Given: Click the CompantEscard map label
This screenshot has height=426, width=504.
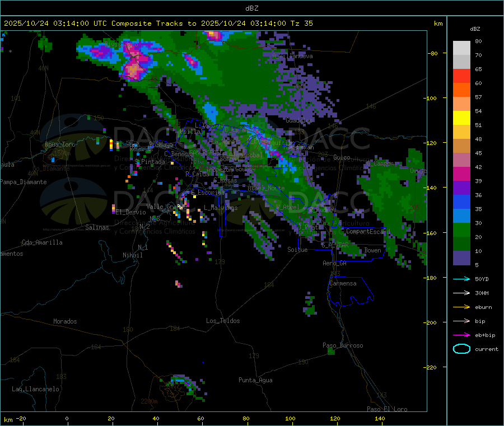Looking at the screenshot, I should click(368, 231).
